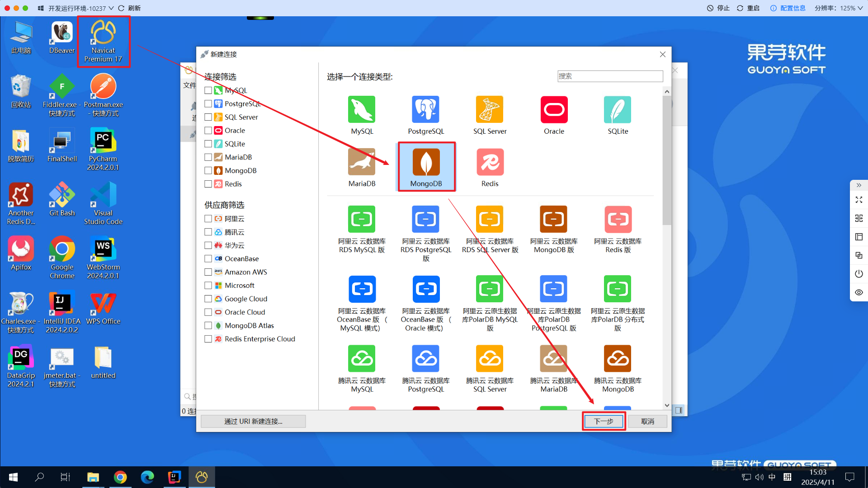Click the 取消 button

click(647, 421)
